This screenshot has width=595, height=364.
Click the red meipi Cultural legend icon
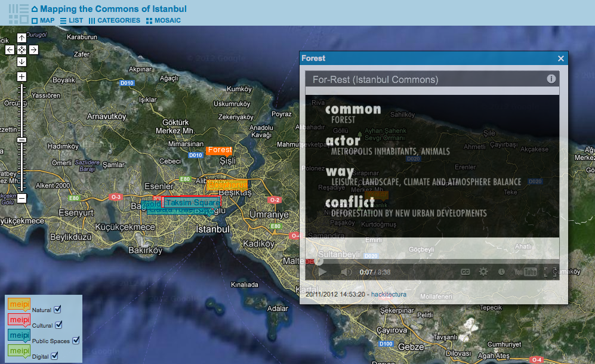click(x=19, y=320)
